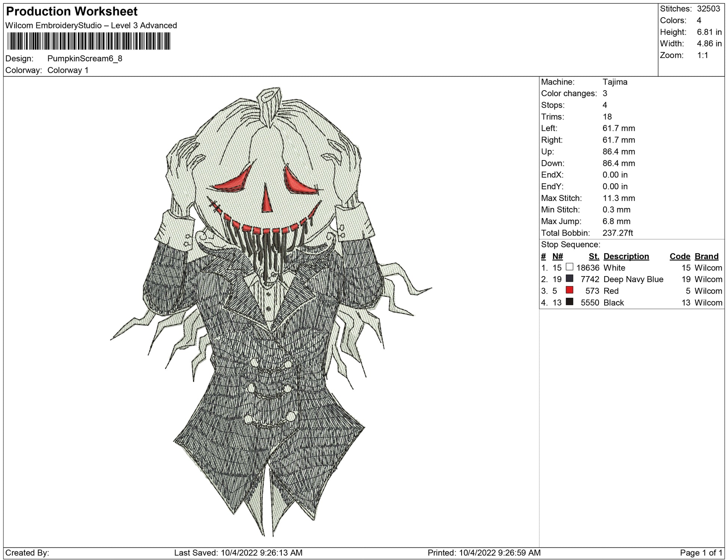Click the Code column header
The height and width of the screenshot is (560, 728).
tap(680, 256)
